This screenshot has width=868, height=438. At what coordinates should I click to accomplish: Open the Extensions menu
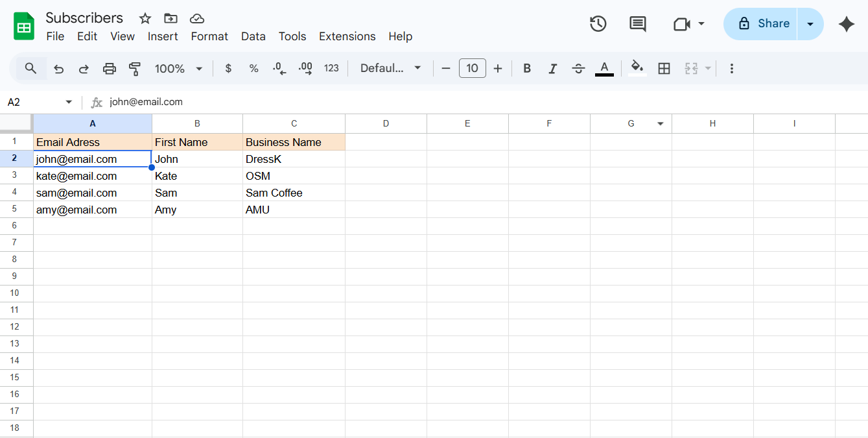(347, 36)
